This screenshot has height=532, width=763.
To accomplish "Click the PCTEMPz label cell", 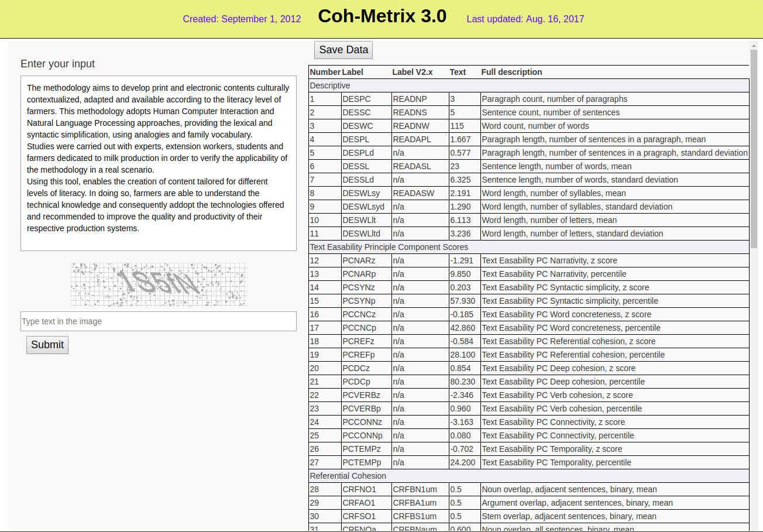I will 366,449.
